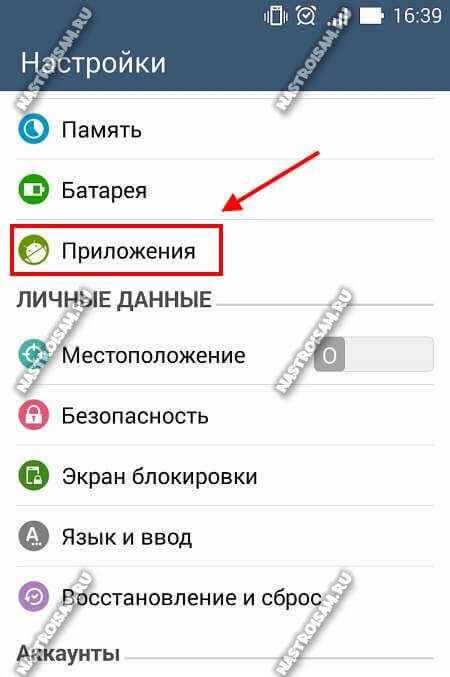Tap the purple Восстановление и сброс icon
This screenshot has width=450, height=677.
33,597
